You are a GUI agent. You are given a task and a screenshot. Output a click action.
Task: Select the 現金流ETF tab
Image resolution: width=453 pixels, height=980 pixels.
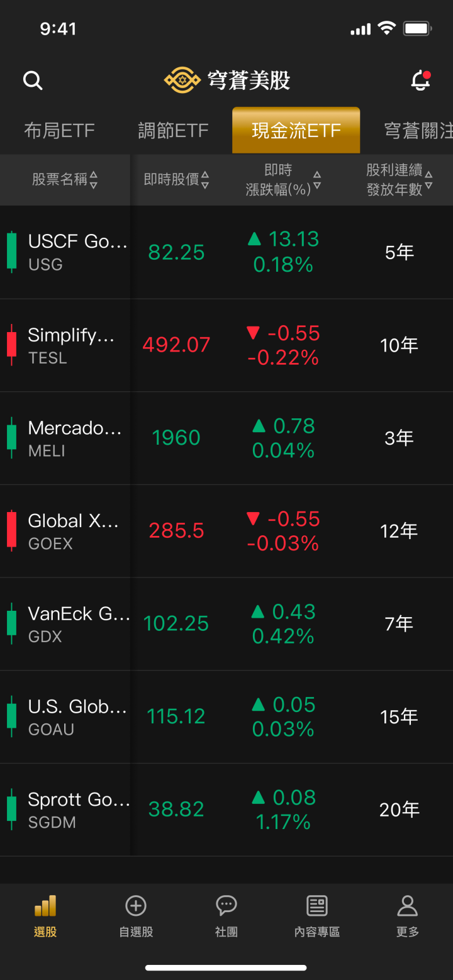coord(296,130)
